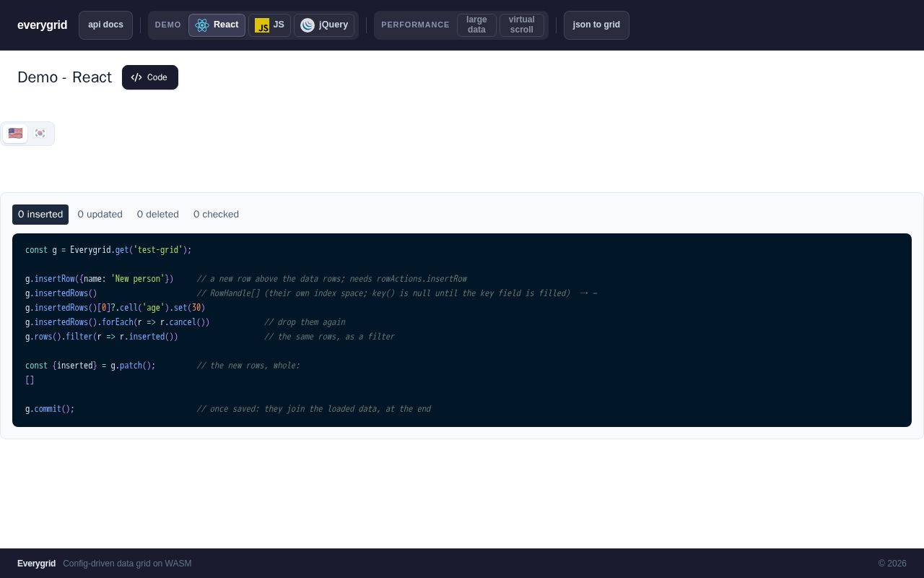
Task: Click the React atom icon
Action: click(x=202, y=25)
